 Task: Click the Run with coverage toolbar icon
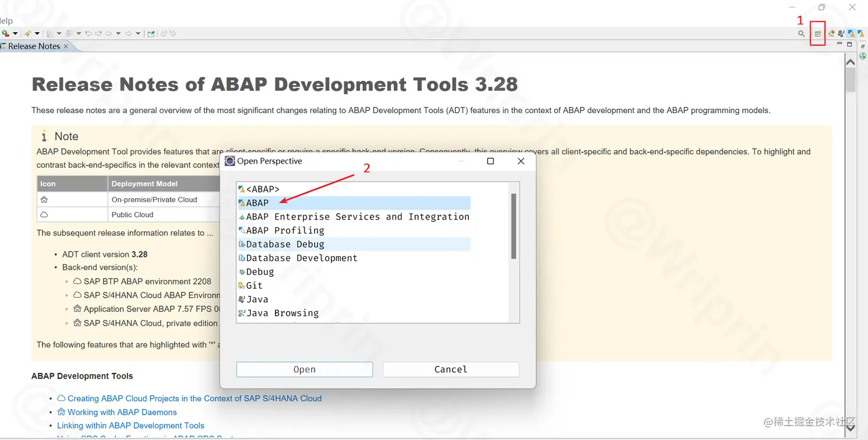pyautogui.click(x=6, y=33)
